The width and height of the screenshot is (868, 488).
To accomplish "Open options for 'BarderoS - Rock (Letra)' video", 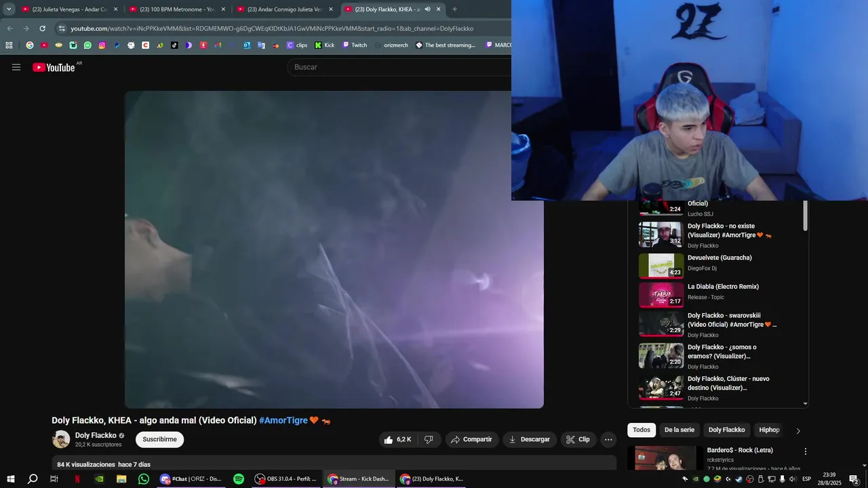I will point(806,451).
